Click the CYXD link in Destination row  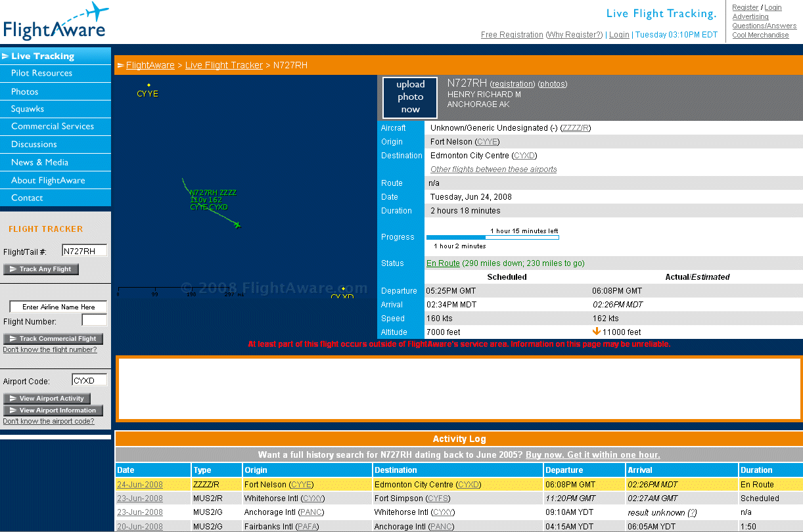point(524,156)
